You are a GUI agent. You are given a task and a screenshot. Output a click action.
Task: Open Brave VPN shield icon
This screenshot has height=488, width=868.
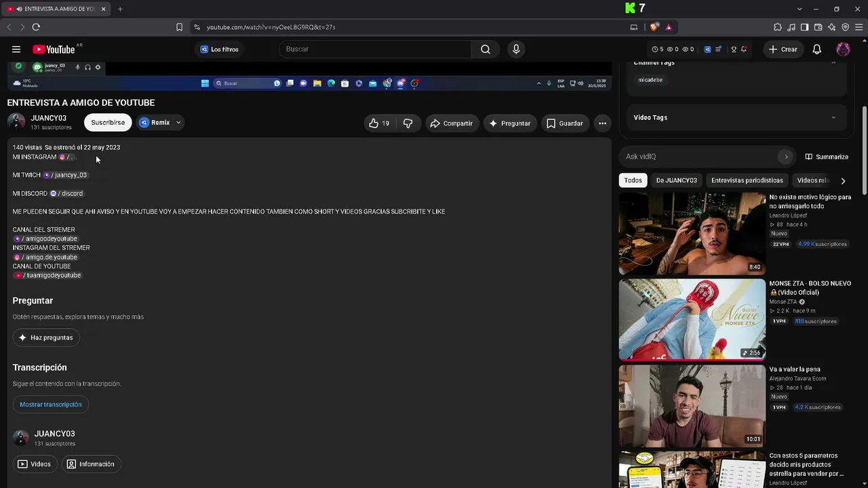845,27
